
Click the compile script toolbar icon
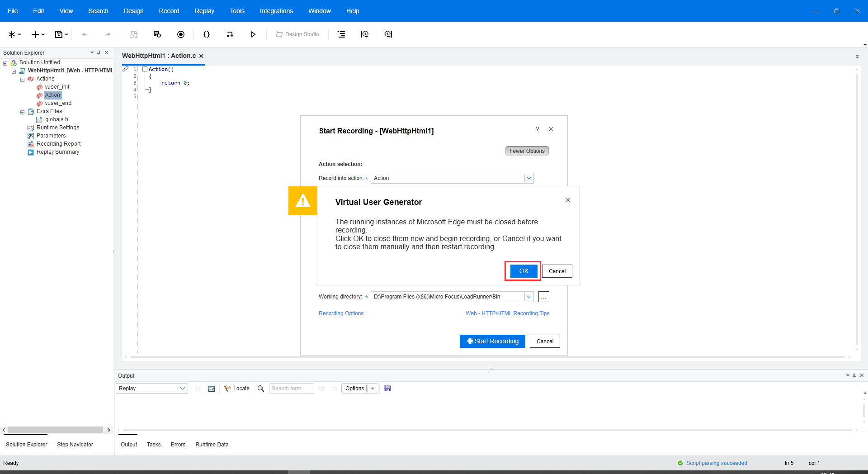click(x=230, y=34)
